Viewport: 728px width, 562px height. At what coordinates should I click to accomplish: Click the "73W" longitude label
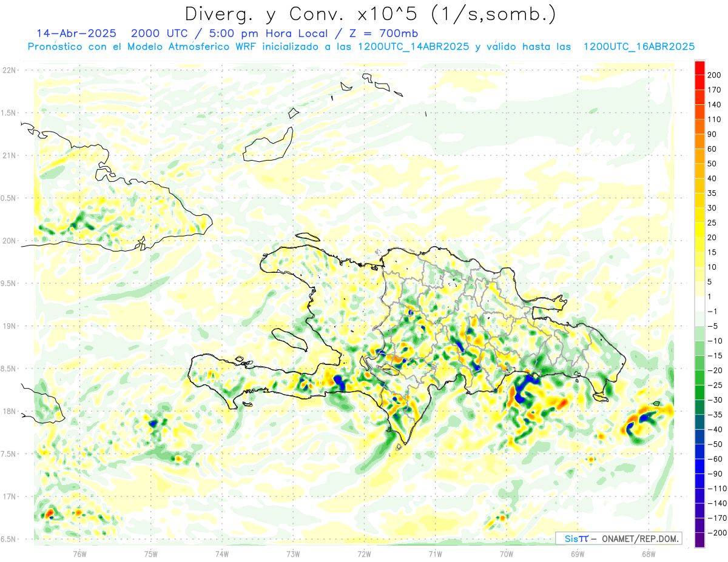(293, 554)
